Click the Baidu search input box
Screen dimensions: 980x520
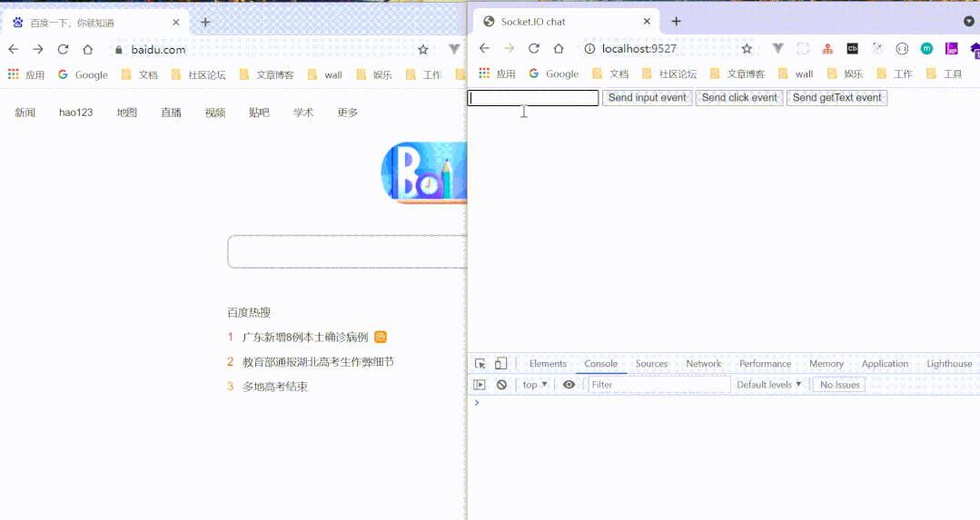tap(348, 251)
